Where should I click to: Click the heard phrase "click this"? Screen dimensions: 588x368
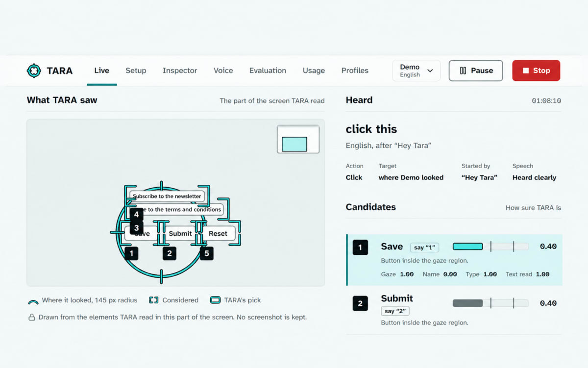[x=371, y=129]
